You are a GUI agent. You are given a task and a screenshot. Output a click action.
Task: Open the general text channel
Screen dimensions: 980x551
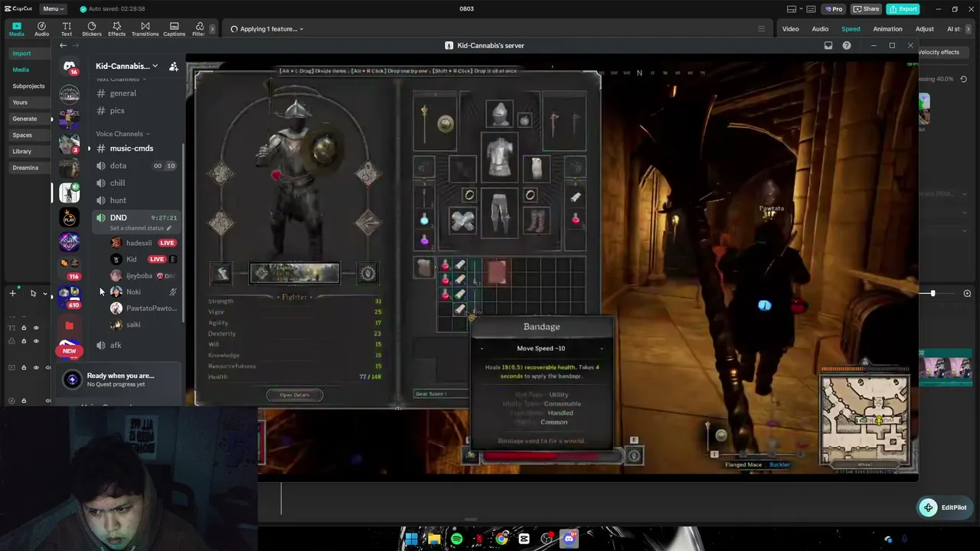pos(122,93)
